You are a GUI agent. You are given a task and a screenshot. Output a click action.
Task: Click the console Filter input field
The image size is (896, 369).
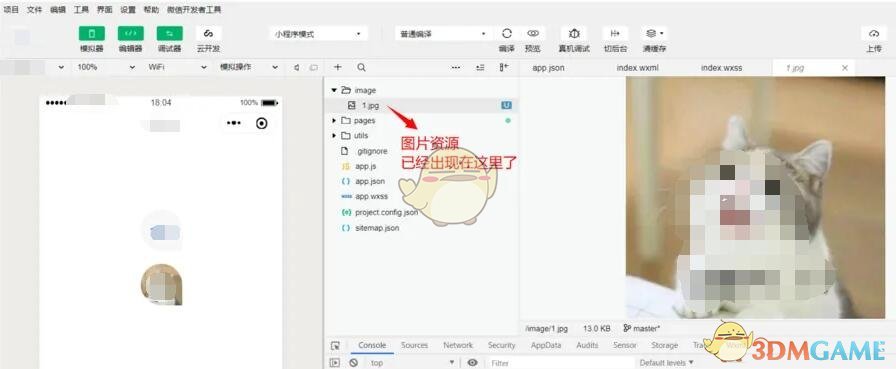click(x=560, y=363)
